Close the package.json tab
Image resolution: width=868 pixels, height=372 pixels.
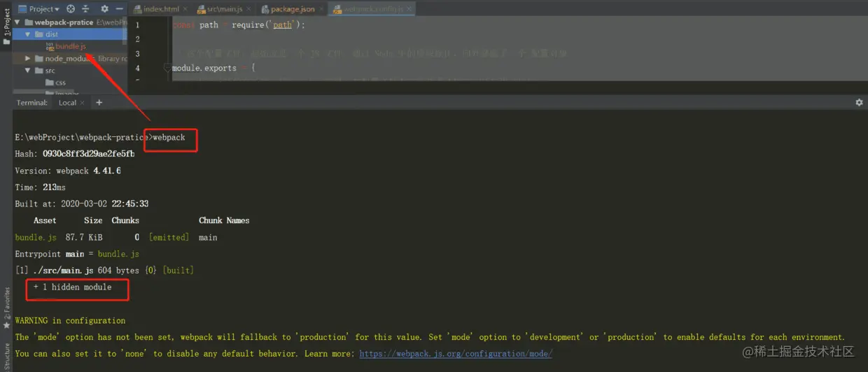[320, 8]
